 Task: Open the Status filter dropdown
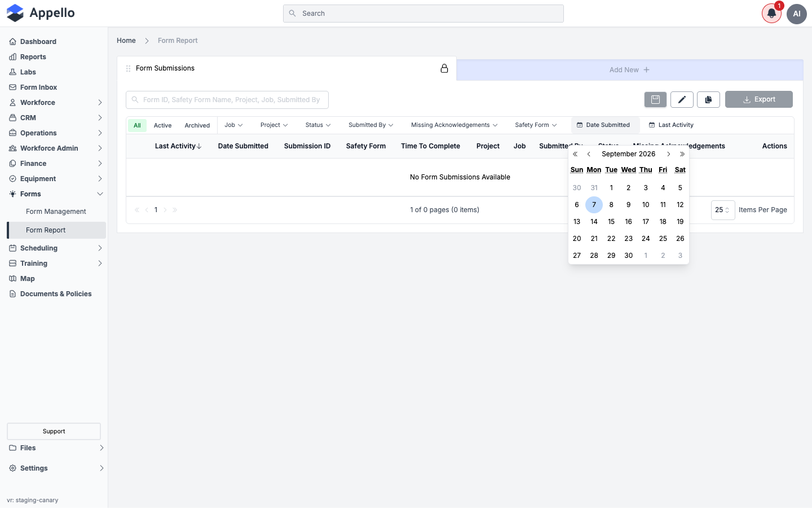pyautogui.click(x=318, y=125)
